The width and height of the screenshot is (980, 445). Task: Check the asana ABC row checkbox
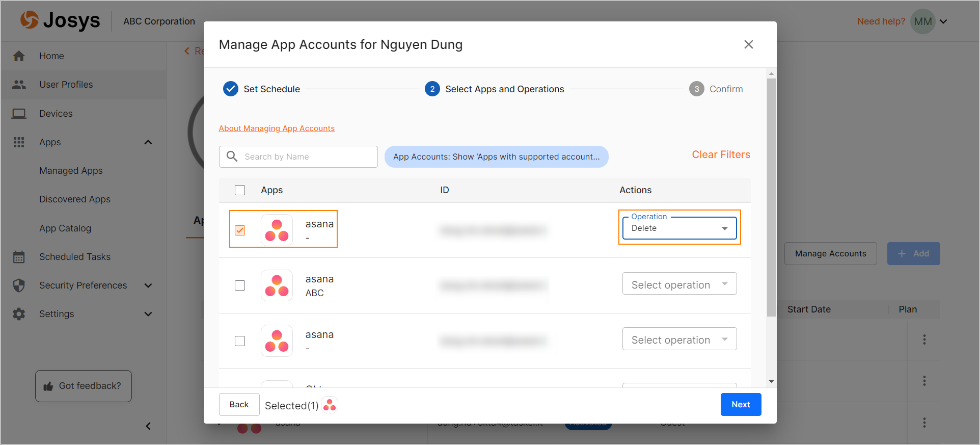coord(240,285)
